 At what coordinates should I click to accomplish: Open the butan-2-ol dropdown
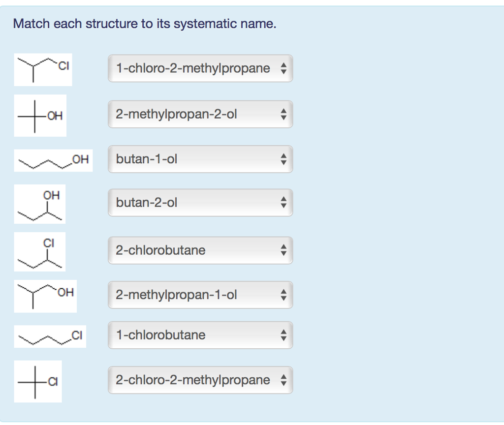pyautogui.click(x=200, y=202)
